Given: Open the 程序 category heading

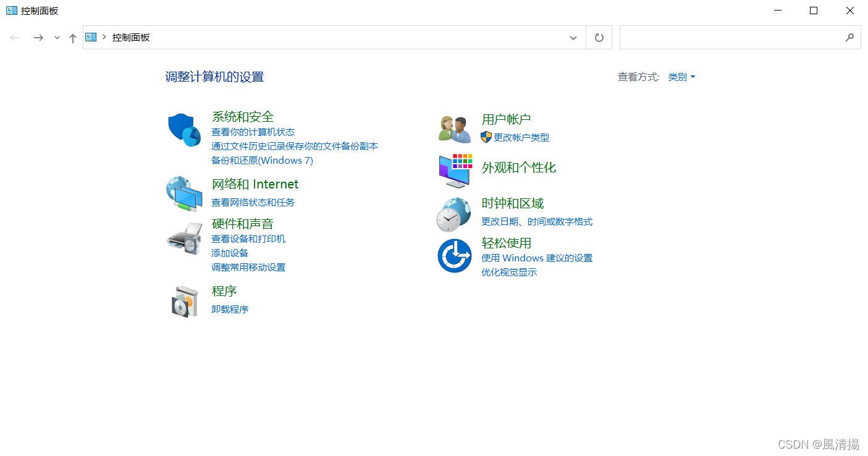Looking at the screenshot, I should click(x=224, y=291).
